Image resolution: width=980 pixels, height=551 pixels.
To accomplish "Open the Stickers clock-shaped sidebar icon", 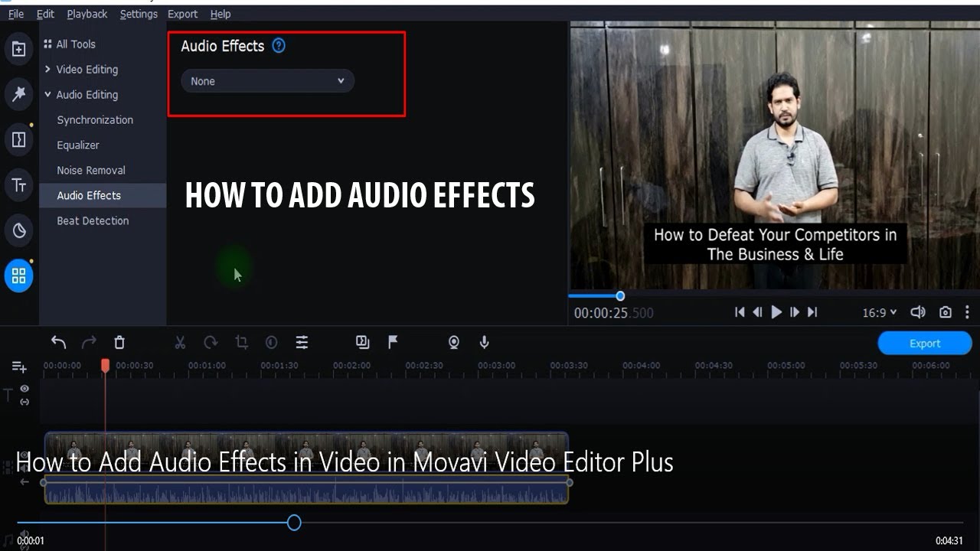I will coord(19,230).
